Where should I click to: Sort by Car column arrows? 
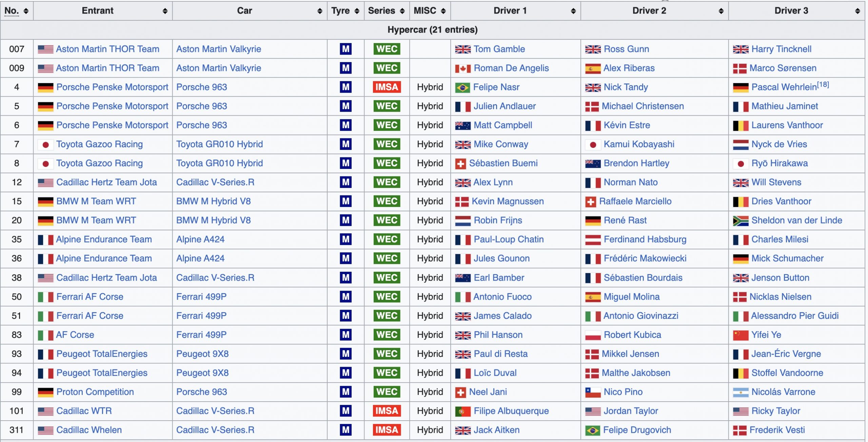[x=320, y=11]
